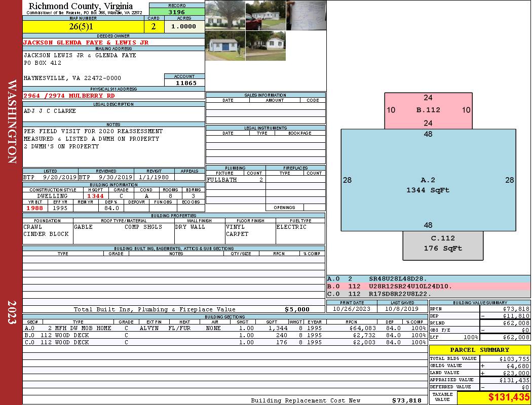
Task: Click the yellow Parcel Summary header
Action: [479, 350]
